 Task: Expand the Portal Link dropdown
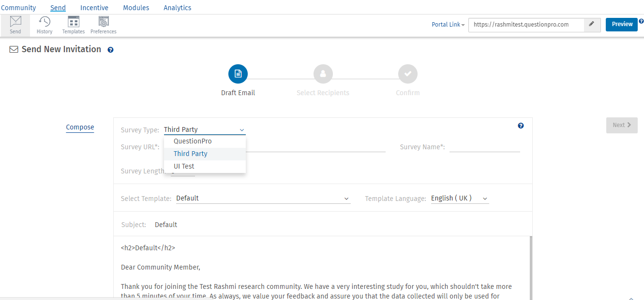(448, 24)
